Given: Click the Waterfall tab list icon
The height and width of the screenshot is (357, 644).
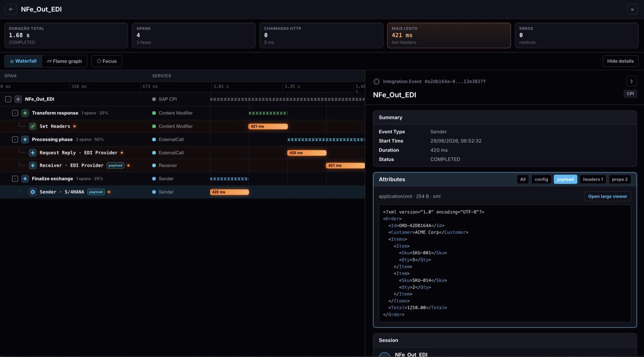Looking at the screenshot, I should [x=12, y=61].
